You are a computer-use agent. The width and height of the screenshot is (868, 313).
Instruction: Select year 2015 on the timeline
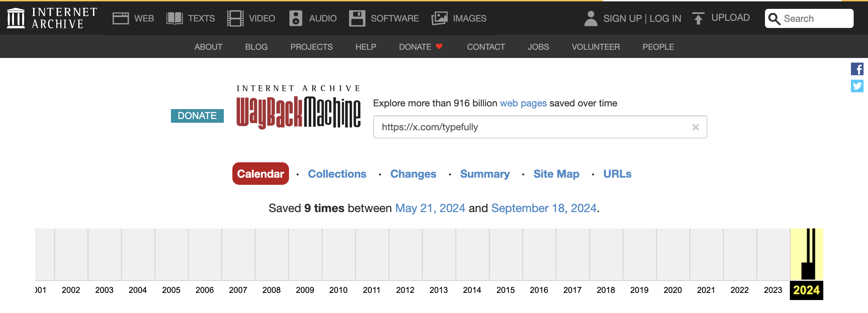pyautogui.click(x=506, y=290)
